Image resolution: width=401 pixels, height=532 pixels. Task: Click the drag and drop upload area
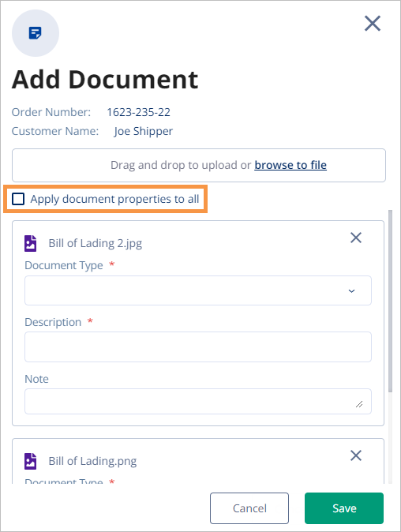(x=199, y=165)
